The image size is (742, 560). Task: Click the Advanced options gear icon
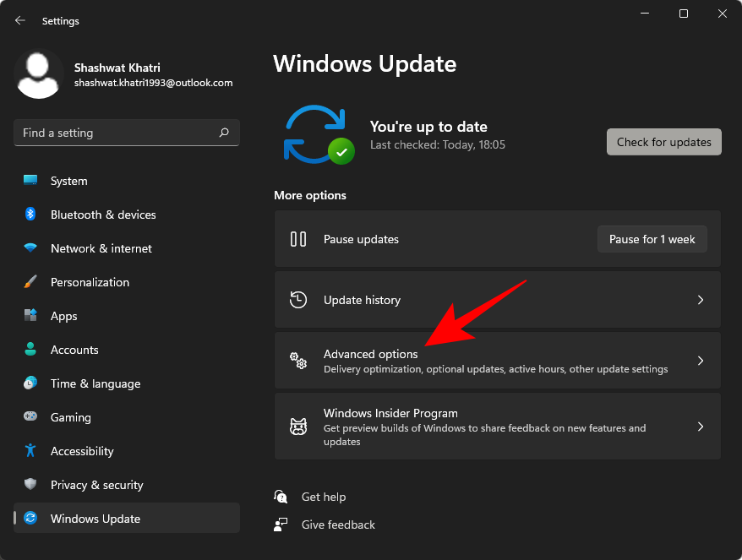pyautogui.click(x=297, y=361)
